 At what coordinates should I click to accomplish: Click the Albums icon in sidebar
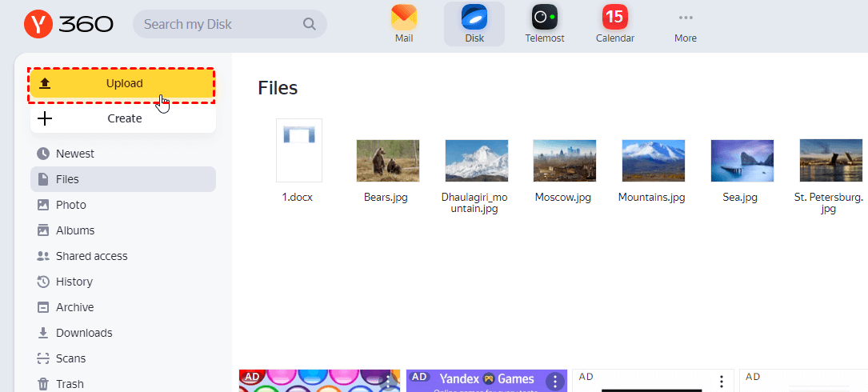pos(43,230)
